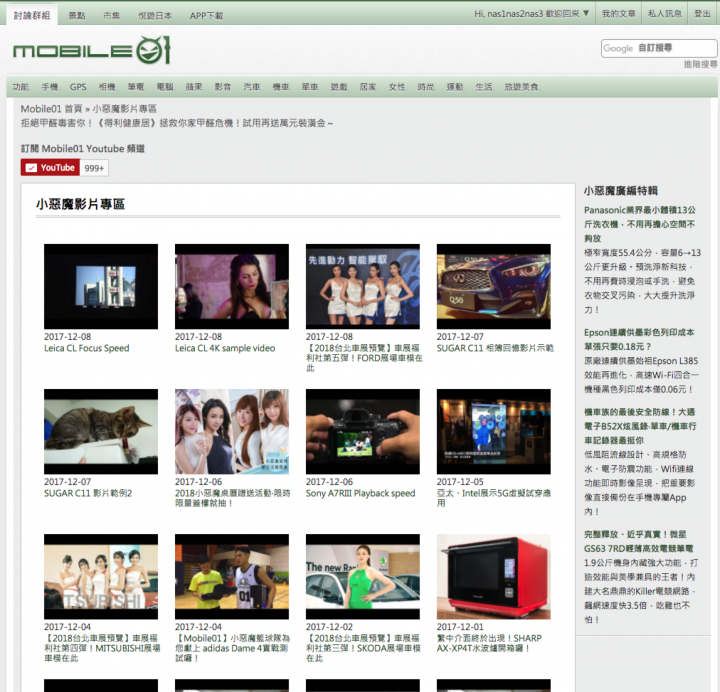This screenshot has height=692, width=720.
Task: Open Epson連續供墨 sidebar article
Action: 639,339
